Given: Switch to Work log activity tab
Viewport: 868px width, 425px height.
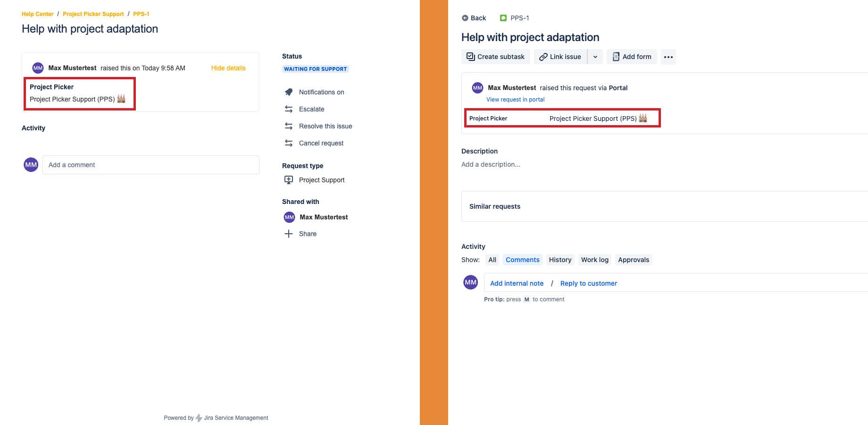Looking at the screenshot, I should [595, 260].
